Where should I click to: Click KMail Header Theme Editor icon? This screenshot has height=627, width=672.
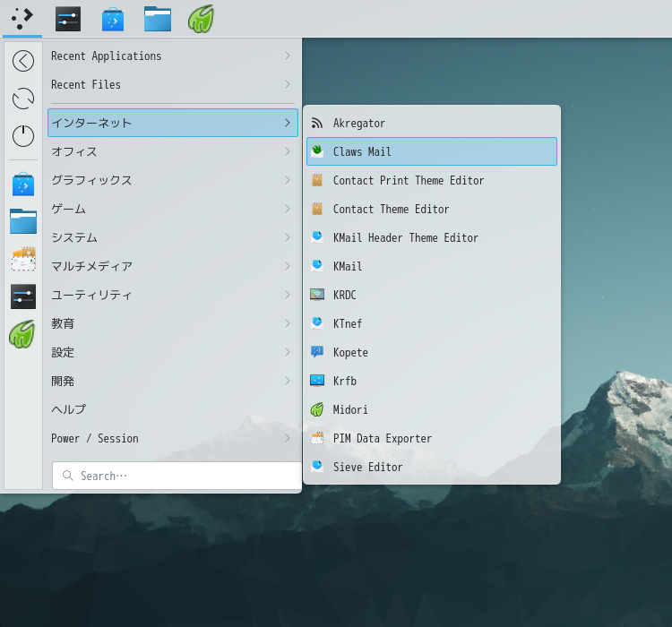pyautogui.click(x=316, y=237)
